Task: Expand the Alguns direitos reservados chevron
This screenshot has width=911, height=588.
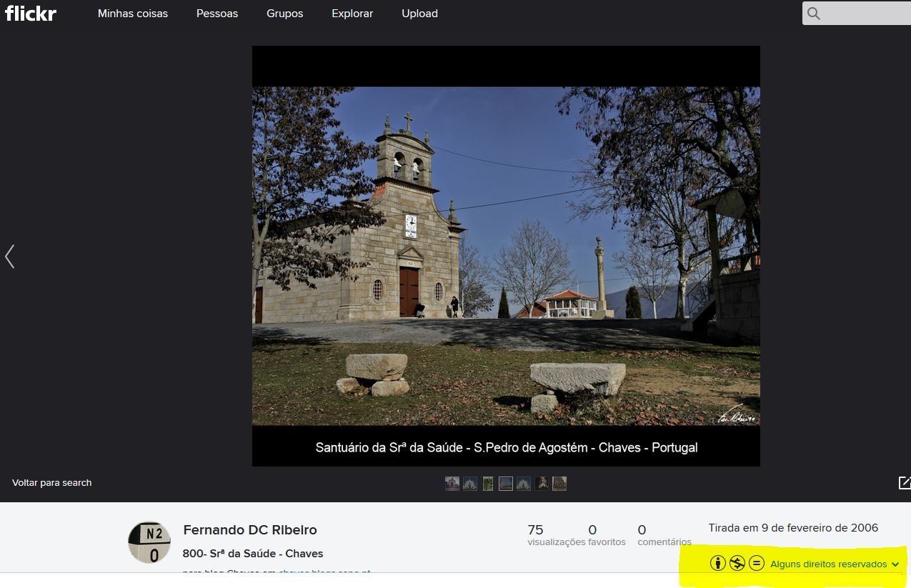Action: click(895, 564)
